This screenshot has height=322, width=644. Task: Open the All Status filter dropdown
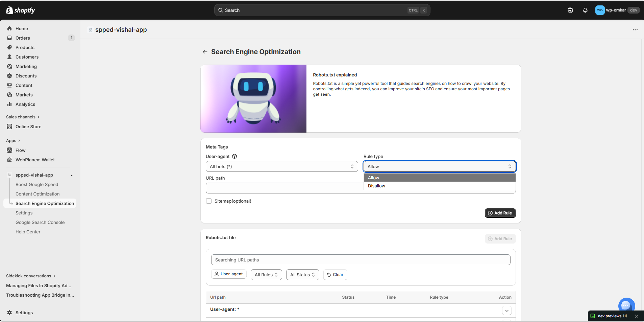click(x=302, y=275)
